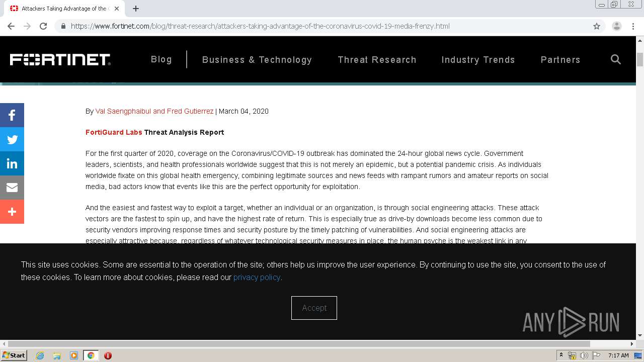
Task: Open Chrome profile avatar
Action: (617, 26)
